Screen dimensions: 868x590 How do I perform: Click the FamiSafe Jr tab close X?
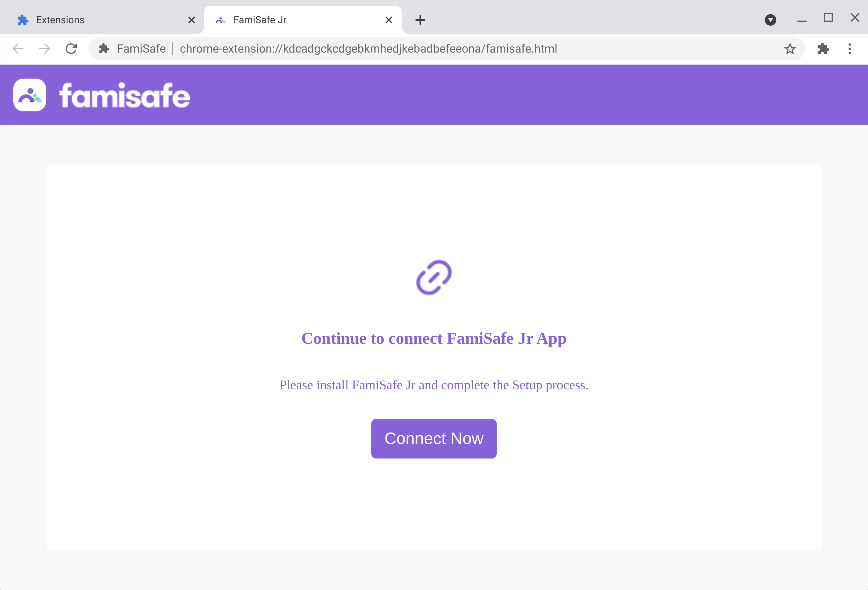pos(389,20)
